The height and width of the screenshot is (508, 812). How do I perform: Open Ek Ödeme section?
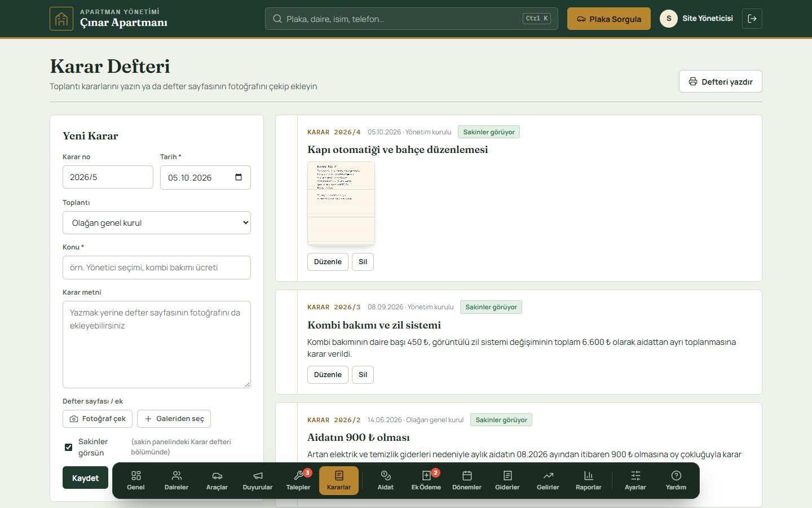pyautogui.click(x=426, y=480)
